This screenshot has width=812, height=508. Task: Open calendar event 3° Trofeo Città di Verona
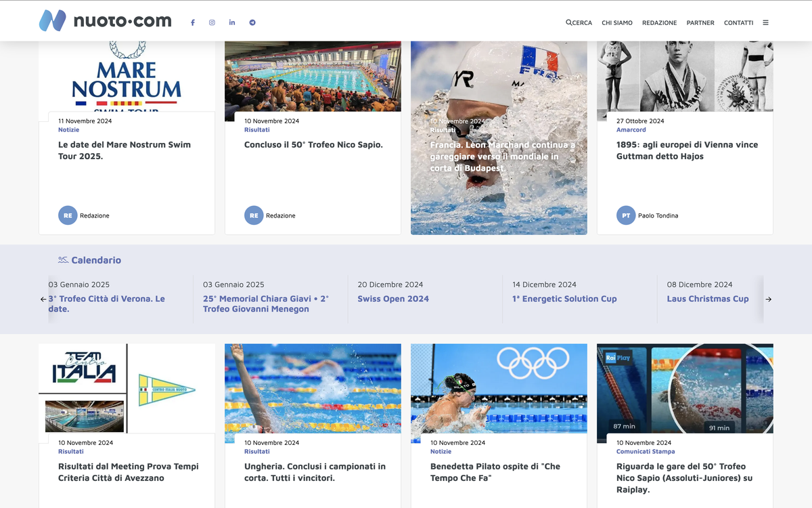tap(106, 303)
